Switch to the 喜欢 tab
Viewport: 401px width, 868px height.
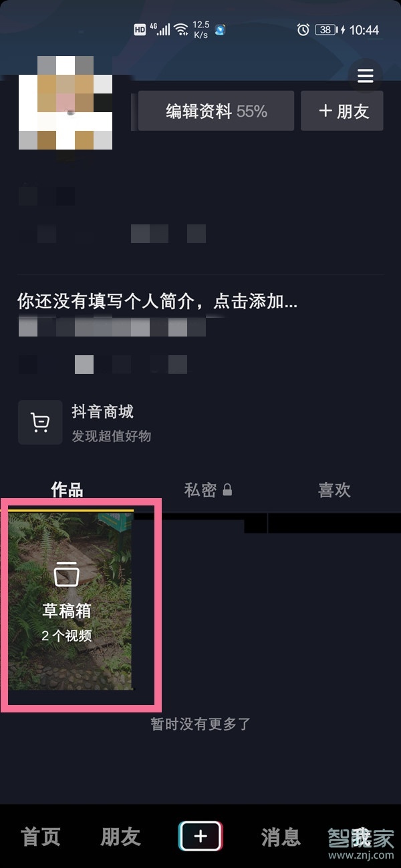(334, 490)
